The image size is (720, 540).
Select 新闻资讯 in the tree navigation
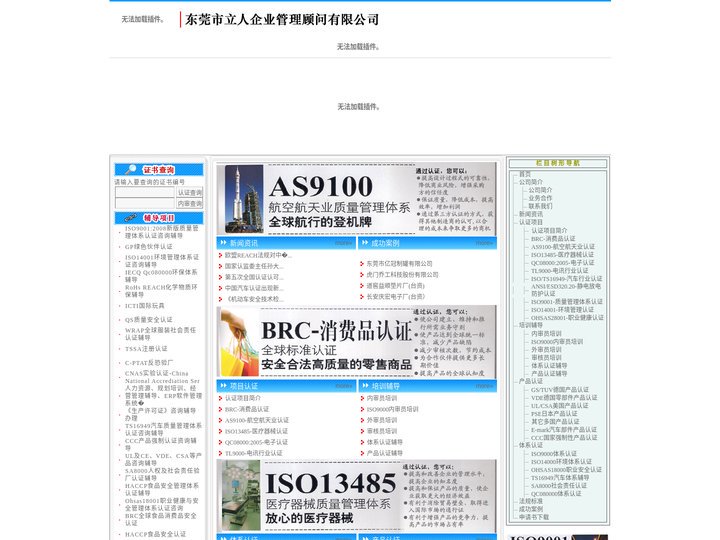[531, 214]
